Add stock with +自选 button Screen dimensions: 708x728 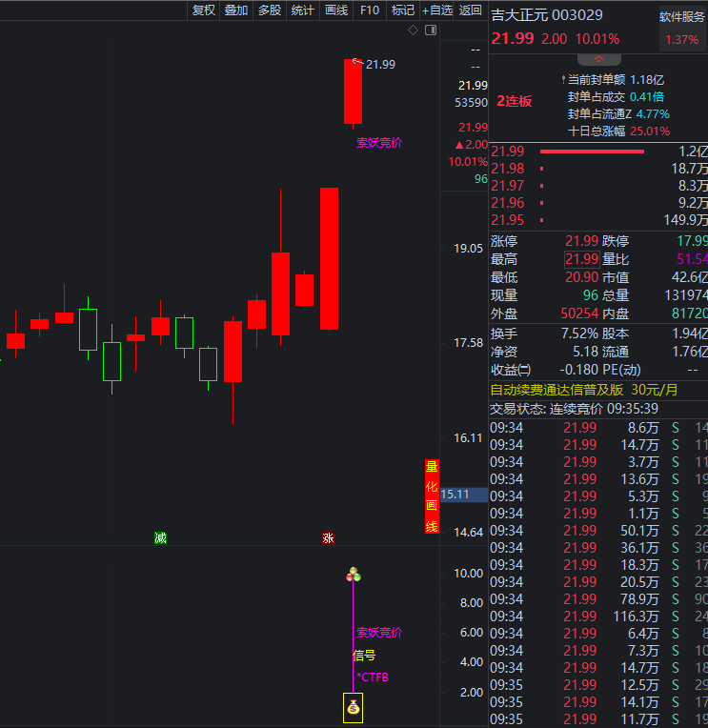tap(436, 10)
